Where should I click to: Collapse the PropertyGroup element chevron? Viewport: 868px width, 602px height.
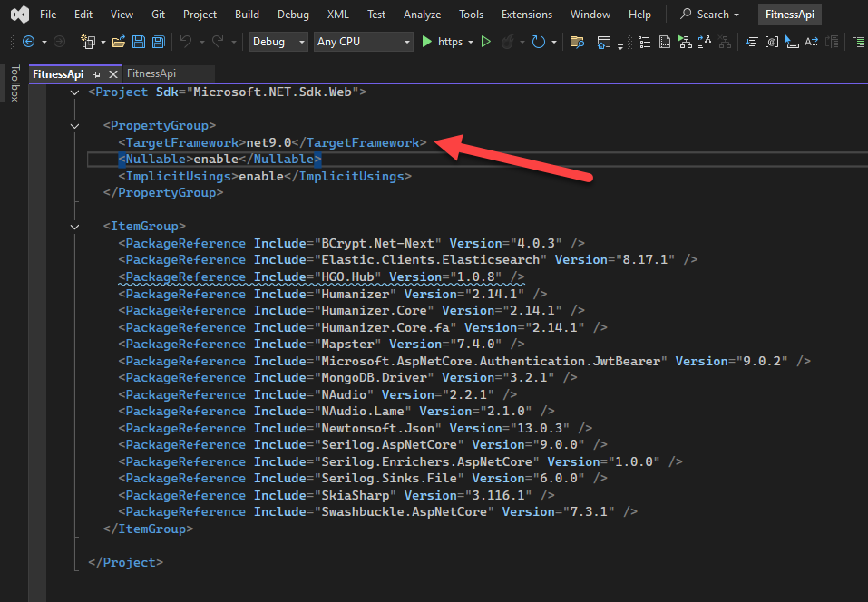click(74, 125)
